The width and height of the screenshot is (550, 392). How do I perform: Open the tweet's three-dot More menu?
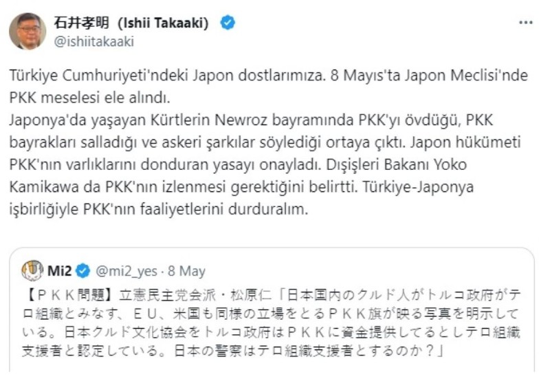pos(525,23)
